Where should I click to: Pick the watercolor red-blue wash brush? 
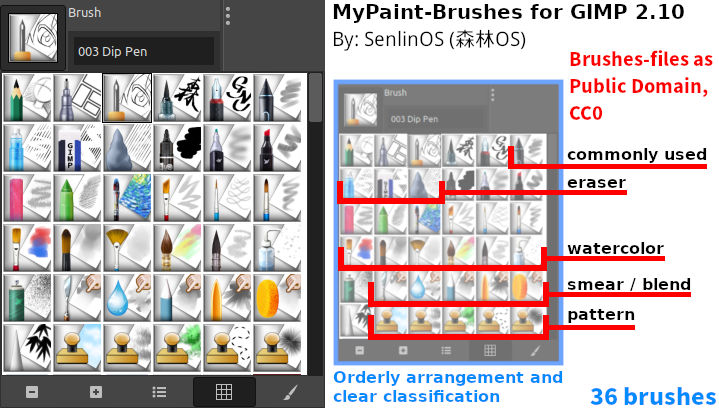[x=27, y=248]
